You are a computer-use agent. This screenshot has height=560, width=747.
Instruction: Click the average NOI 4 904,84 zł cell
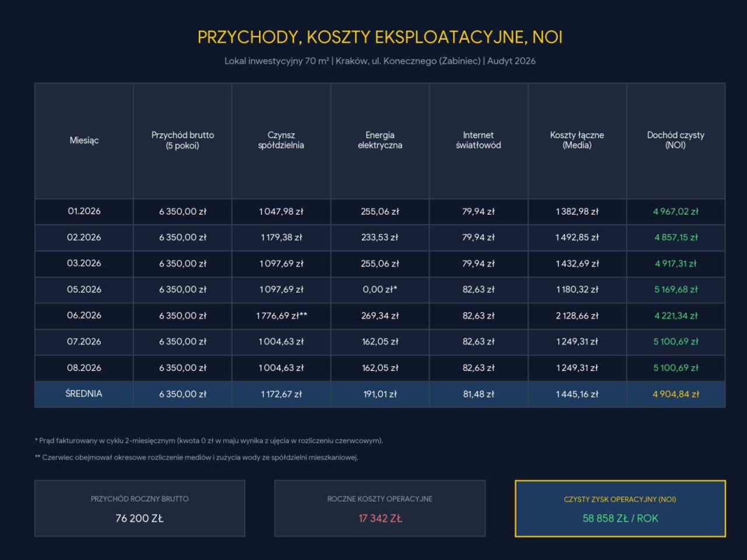(676, 394)
